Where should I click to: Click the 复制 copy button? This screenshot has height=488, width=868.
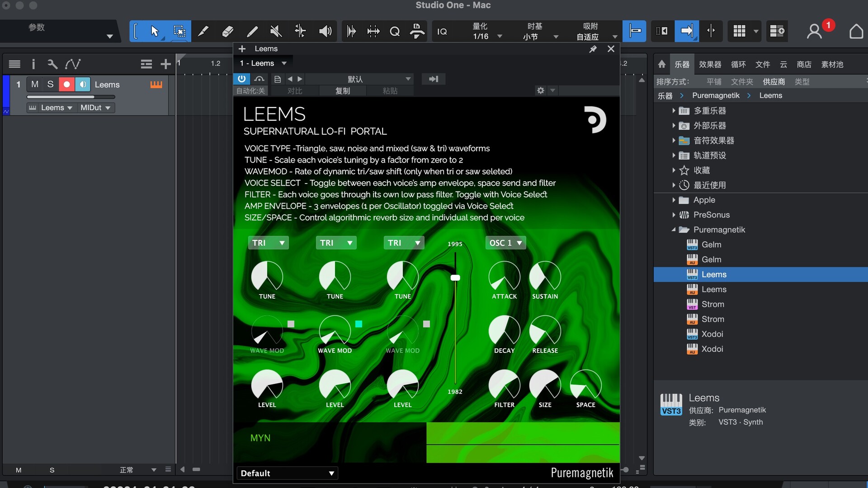pos(343,91)
